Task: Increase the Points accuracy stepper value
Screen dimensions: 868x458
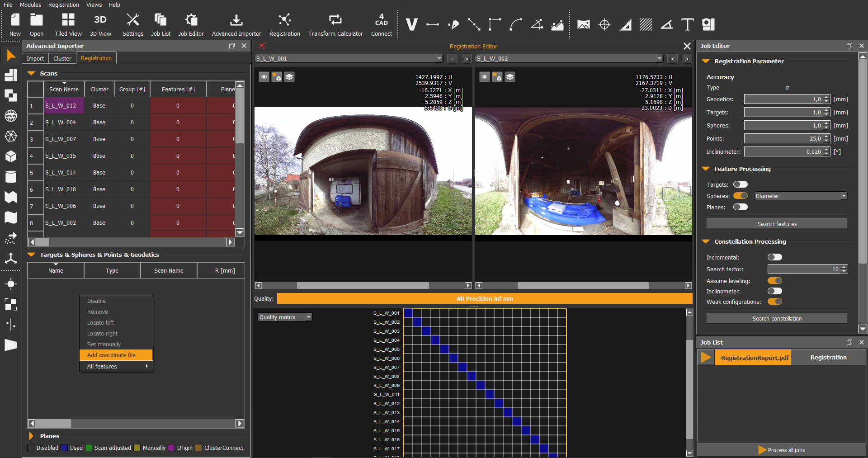Action: (x=826, y=136)
